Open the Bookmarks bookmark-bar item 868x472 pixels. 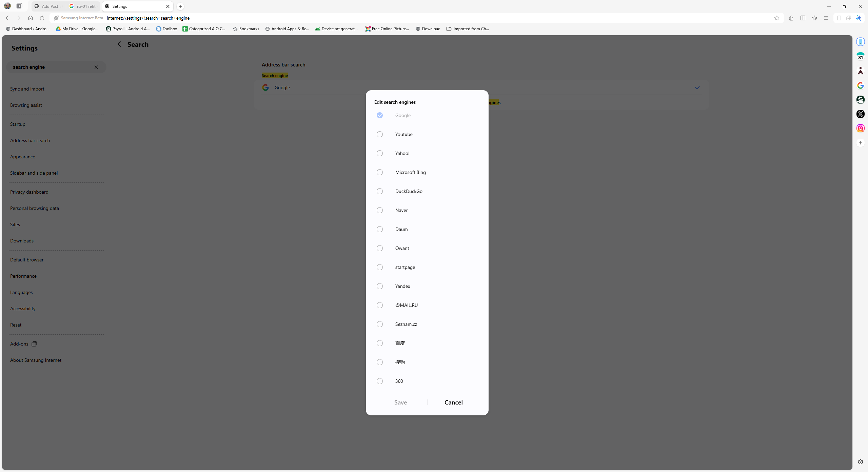click(246, 29)
